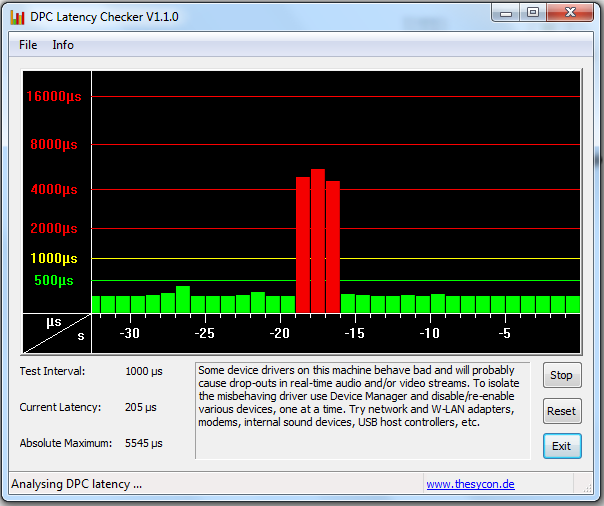Click the 16000µs axis label
604x506 pixels.
pyautogui.click(x=53, y=97)
